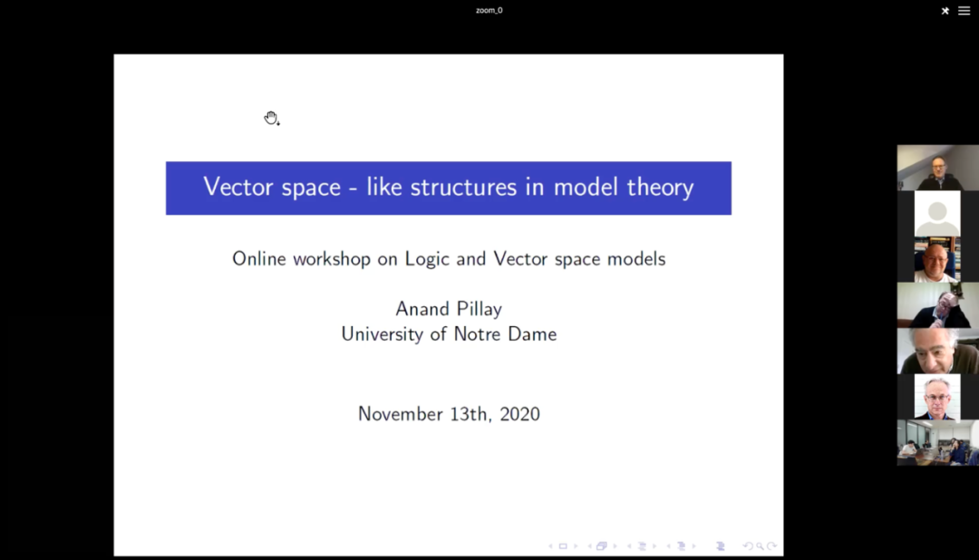
Task: Select the participant tile with bookshelf background
Action: click(x=937, y=259)
